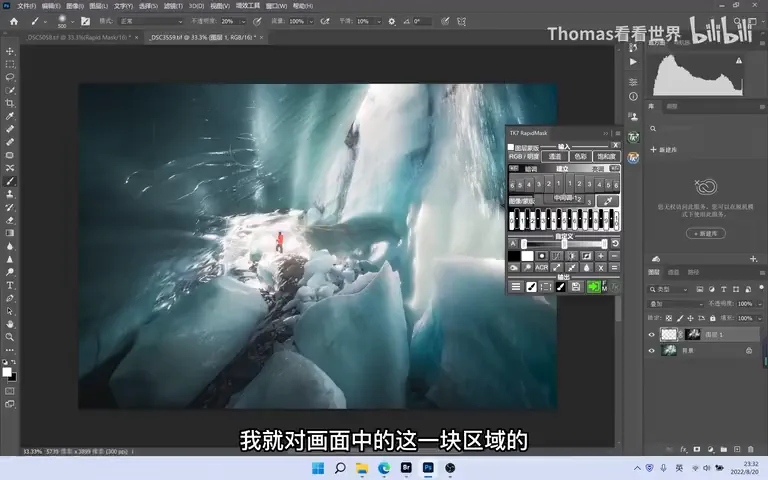This screenshot has width=768, height=480.
Task: Toggle lock all padlock in layers panel
Action: click(x=713, y=318)
